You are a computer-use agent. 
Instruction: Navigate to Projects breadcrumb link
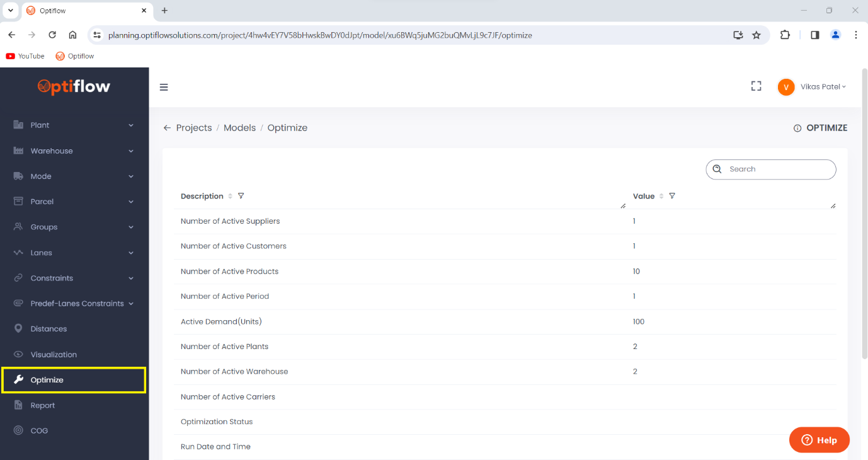pos(195,127)
